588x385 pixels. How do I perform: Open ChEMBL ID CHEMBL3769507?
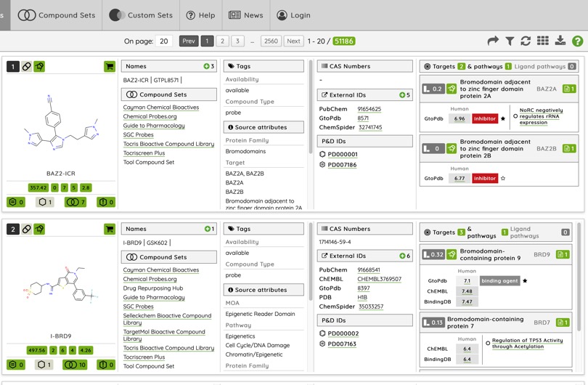(379, 279)
